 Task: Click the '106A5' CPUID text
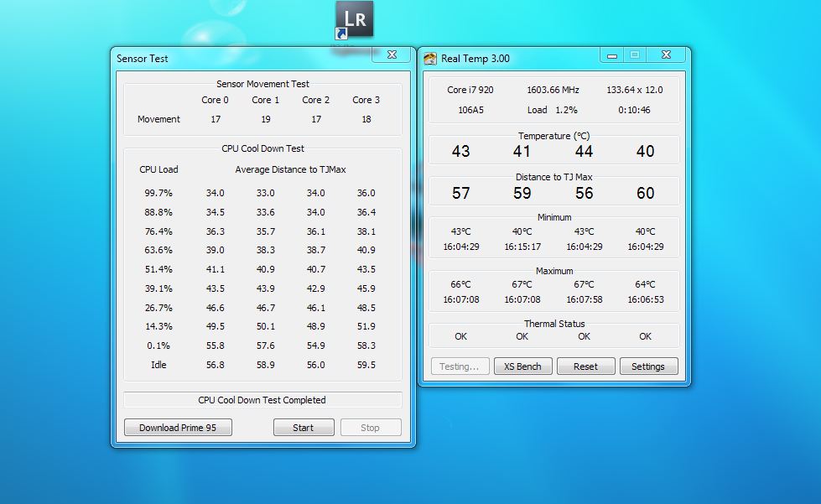pyautogui.click(x=470, y=110)
